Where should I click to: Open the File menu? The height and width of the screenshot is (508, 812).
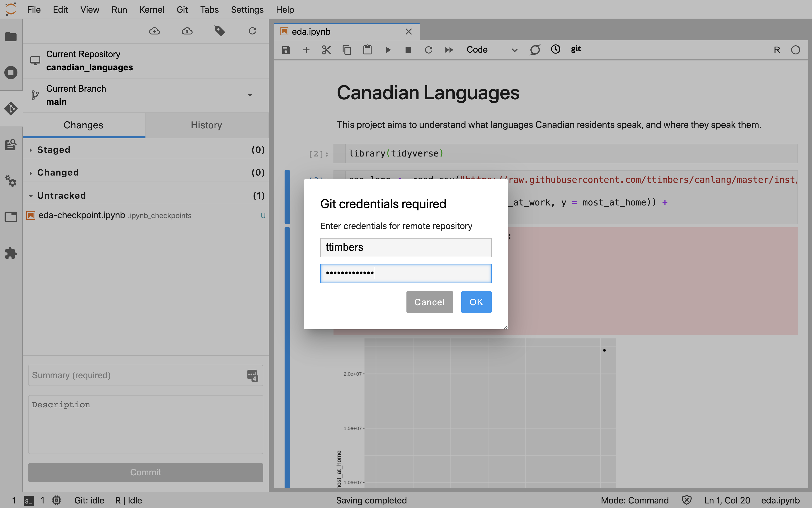pyautogui.click(x=34, y=9)
